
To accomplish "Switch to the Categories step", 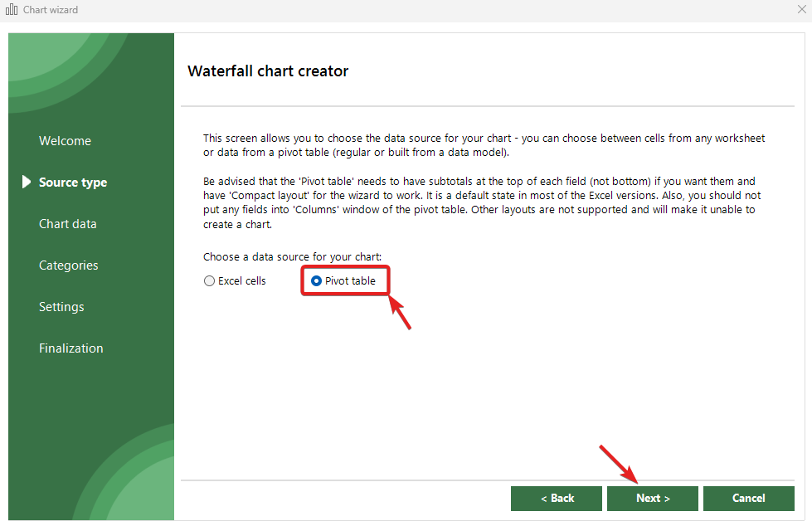I will pyautogui.click(x=68, y=265).
